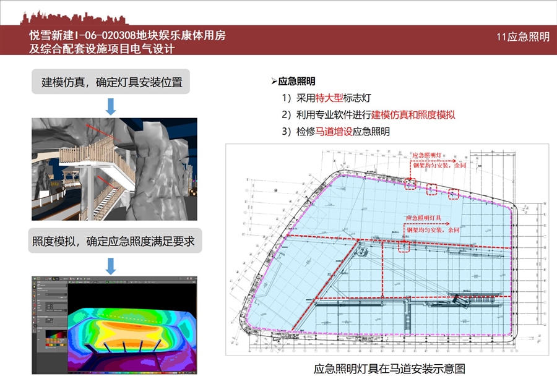Select the slide title starting with 悦雪新建I-06-020308地块
The width and height of the screenshot is (557, 392).
(x=127, y=35)
